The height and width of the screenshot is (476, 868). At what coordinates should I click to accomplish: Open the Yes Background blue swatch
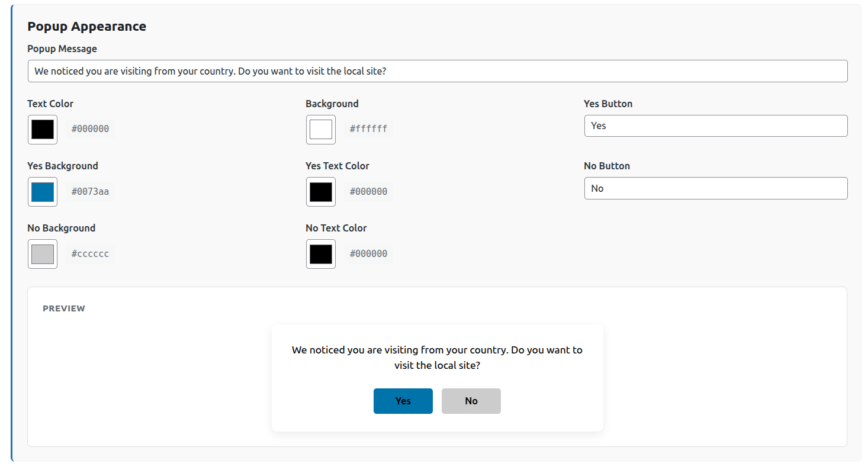point(43,192)
